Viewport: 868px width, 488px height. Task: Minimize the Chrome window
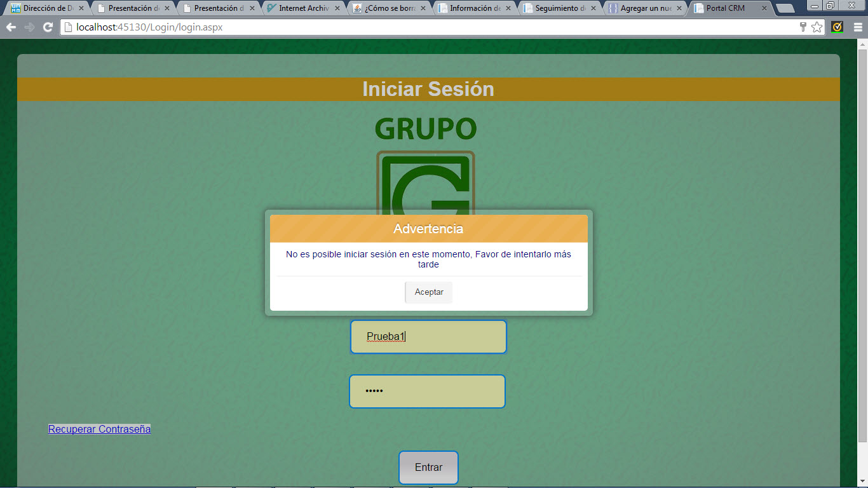pos(815,6)
